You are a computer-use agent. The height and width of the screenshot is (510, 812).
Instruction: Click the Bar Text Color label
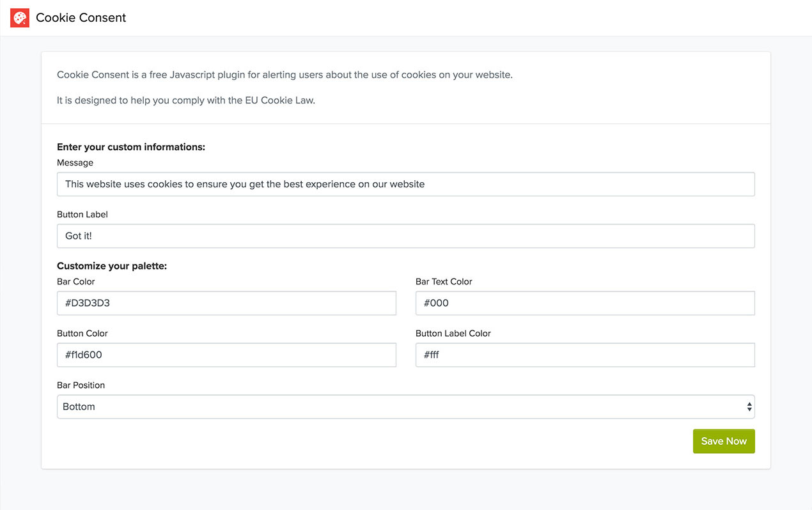tap(444, 282)
